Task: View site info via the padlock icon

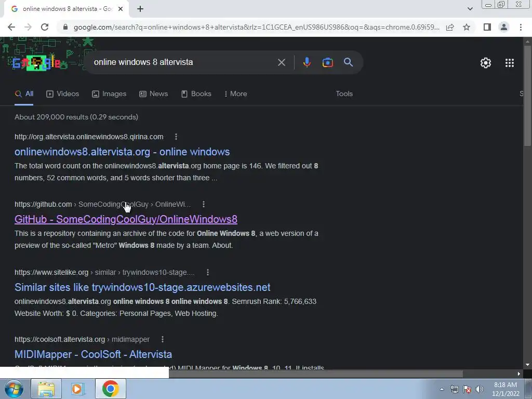Action: [x=65, y=27]
